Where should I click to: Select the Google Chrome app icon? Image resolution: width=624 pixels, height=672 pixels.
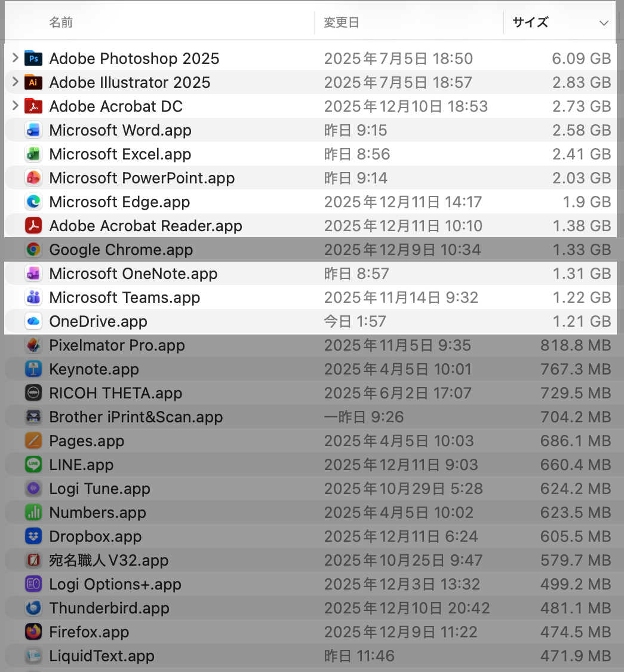(33, 250)
